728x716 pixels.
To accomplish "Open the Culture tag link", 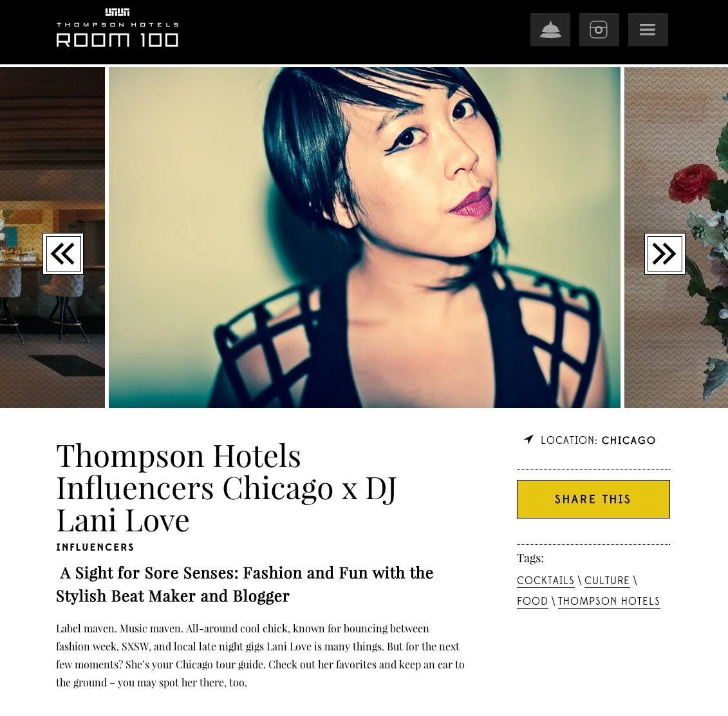I will [x=606, y=580].
